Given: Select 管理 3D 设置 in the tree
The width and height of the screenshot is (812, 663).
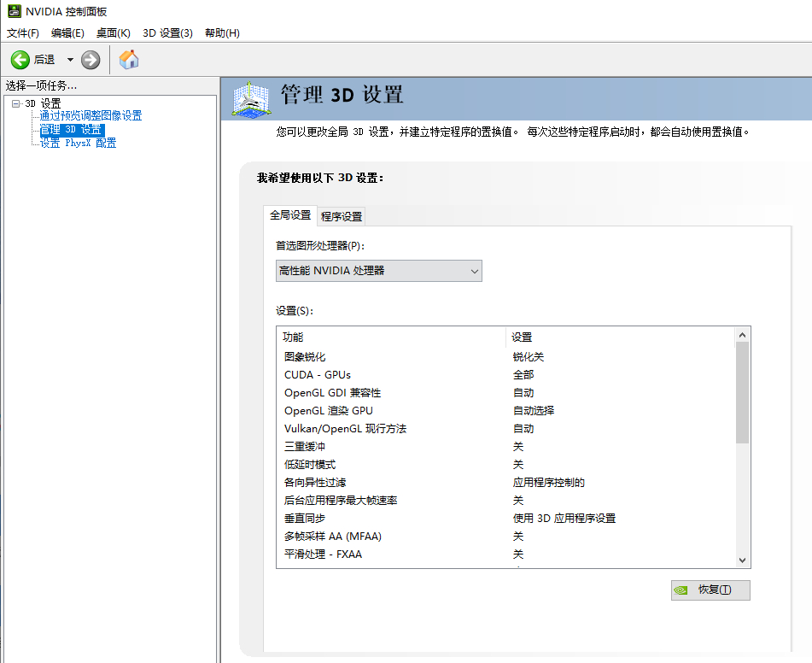Looking at the screenshot, I should 72,130.
